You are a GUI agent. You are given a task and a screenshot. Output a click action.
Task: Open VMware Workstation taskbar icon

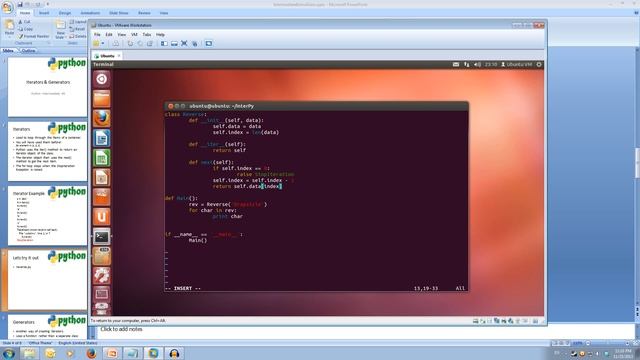pyautogui.click(x=153, y=353)
